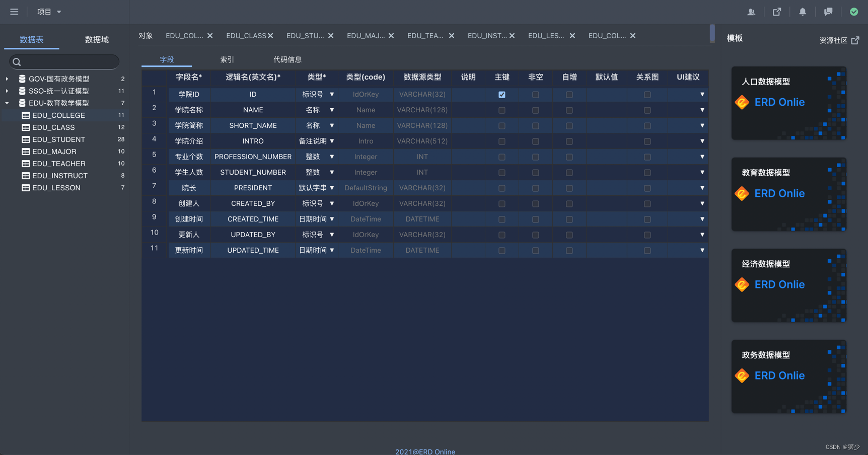This screenshot has height=455, width=868.
Task: Switch to 代码信息 tab
Action: (x=287, y=59)
